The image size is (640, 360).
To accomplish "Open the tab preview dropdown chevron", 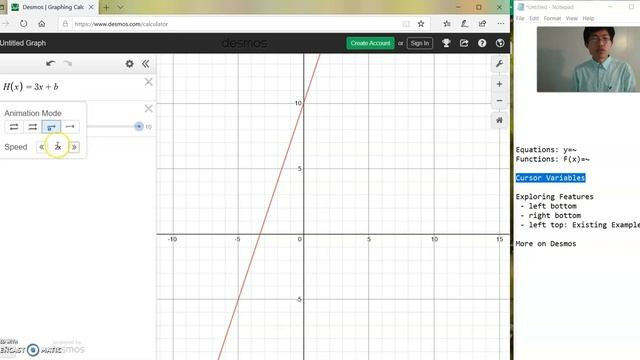I will pos(120,7).
